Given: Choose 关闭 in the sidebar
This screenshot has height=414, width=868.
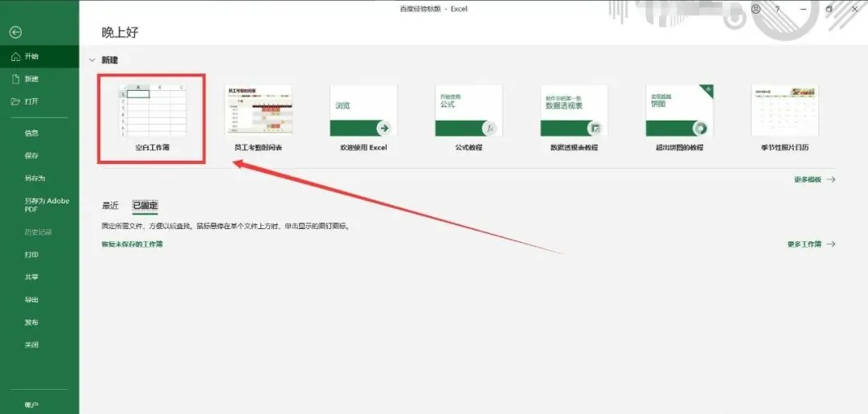Looking at the screenshot, I should [x=39, y=345].
